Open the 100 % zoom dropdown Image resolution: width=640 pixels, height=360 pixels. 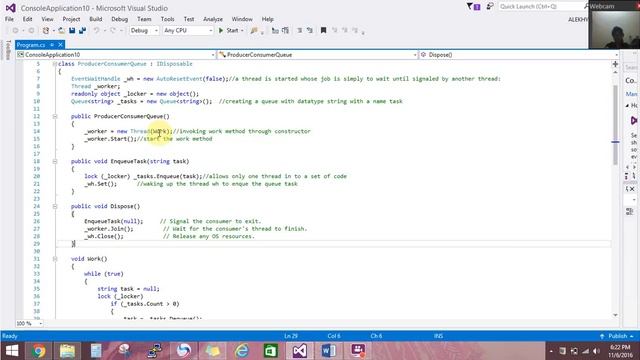pyautogui.click(x=29, y=323)
